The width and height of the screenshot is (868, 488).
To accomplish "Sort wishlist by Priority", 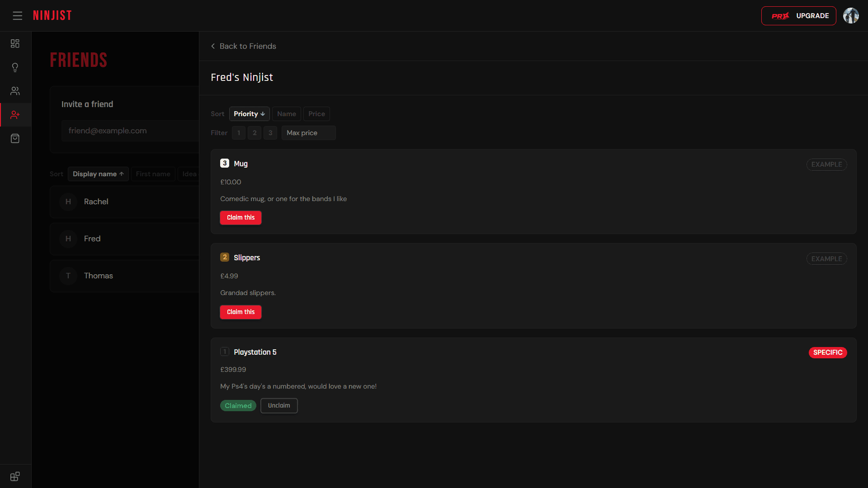I will coord(249,114).
